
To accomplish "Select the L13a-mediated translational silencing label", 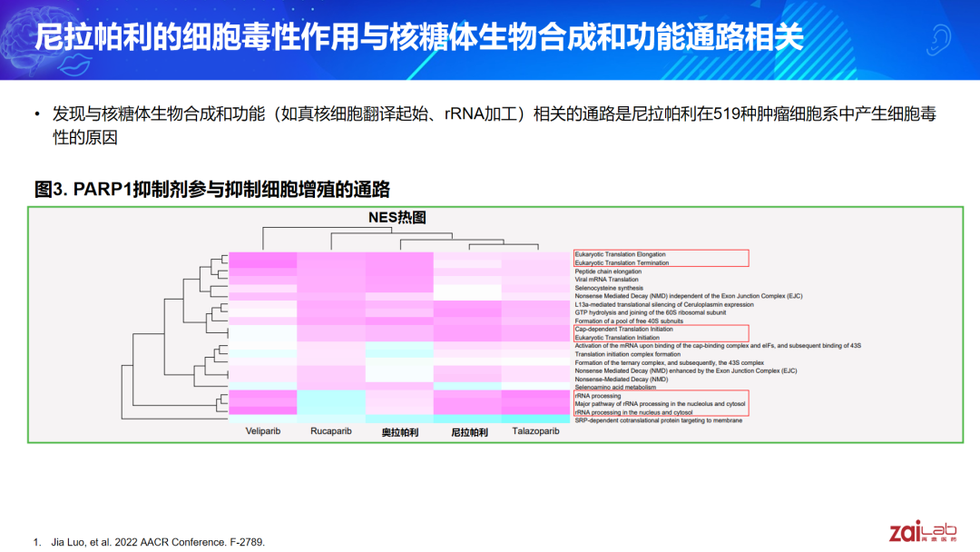I will pos(664,304).
